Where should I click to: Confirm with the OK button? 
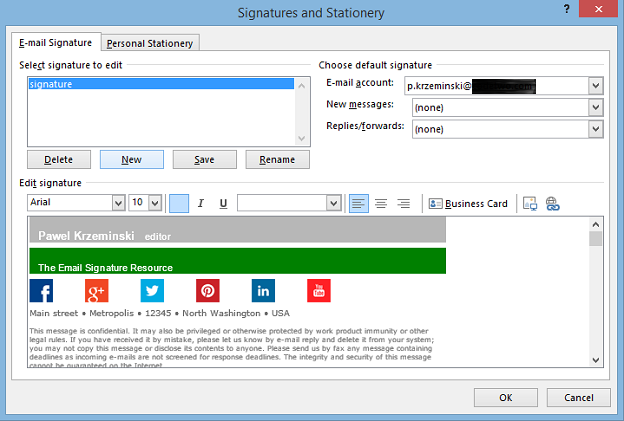coord(506,398)
